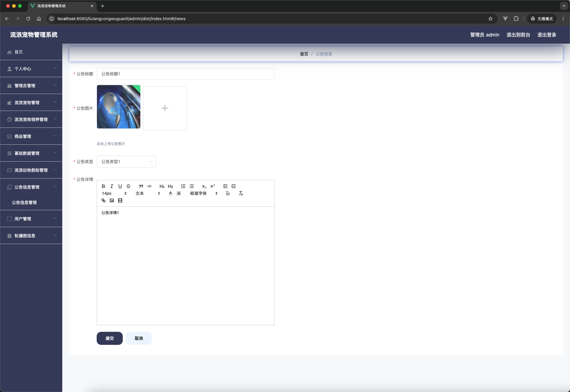Open the browser extensions puzzle icon

click(516, 19)
